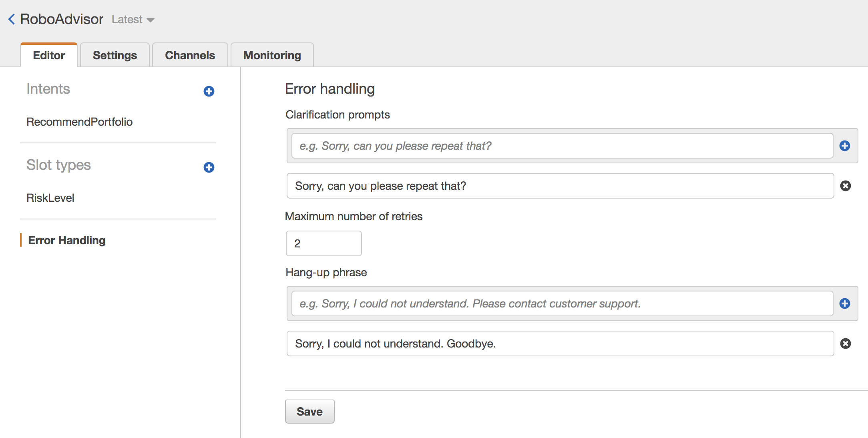Screen dimensions: 868x438
Task: Go to the Monitoring tab
Action: 272,55
